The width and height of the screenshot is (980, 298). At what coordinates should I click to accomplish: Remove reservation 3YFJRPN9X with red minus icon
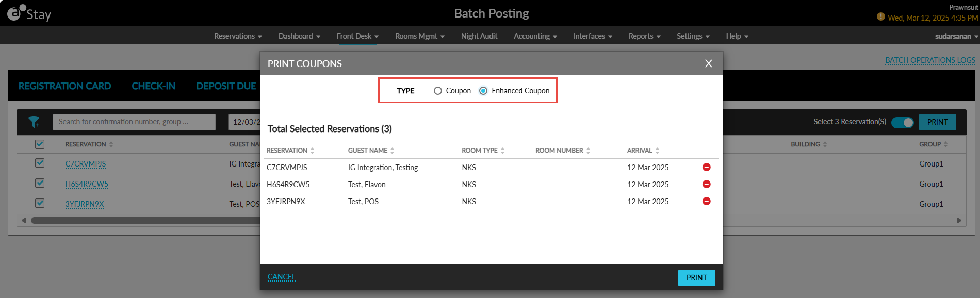(707, 201)
